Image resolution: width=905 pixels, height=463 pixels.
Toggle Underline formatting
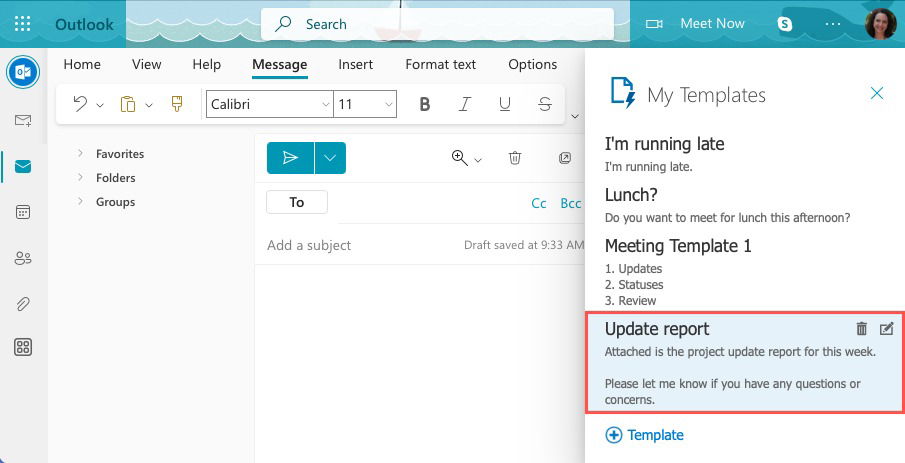point(504,104)
